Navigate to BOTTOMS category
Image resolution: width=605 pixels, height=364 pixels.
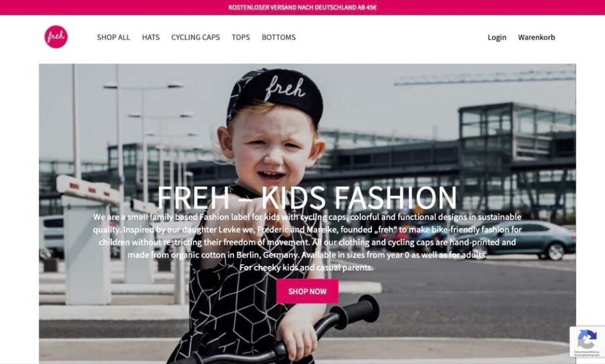[279, 37]
